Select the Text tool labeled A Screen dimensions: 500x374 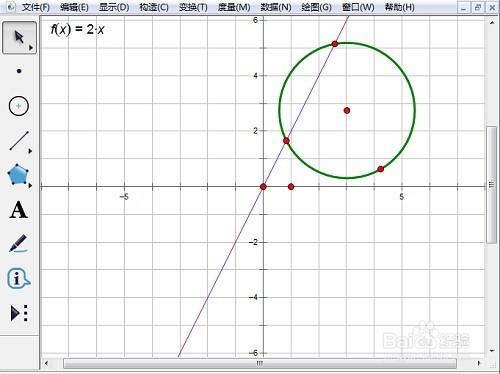[18, 210]
